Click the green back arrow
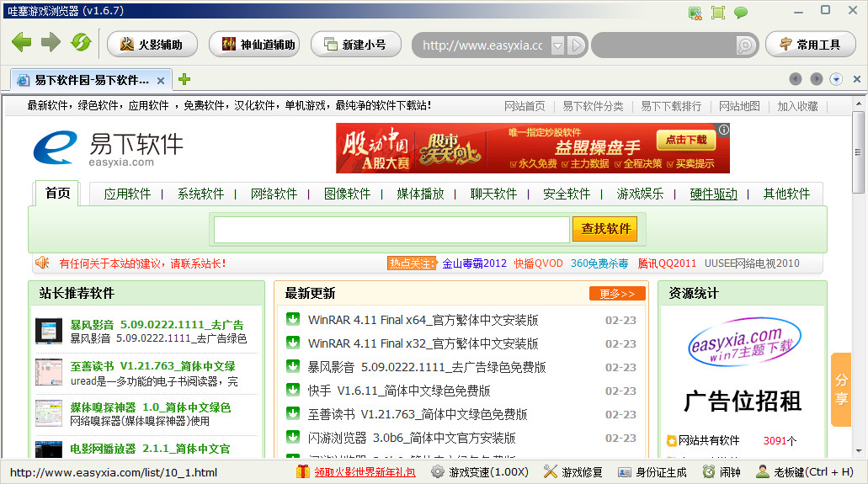The height and width of the screenshot is (484, 868). (x=21, y=44)
